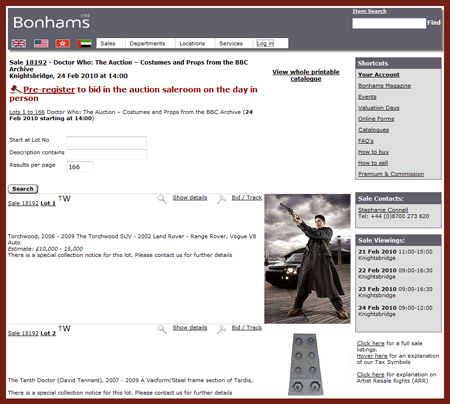Click Bid / Track for Lot 2

[247, 328]
